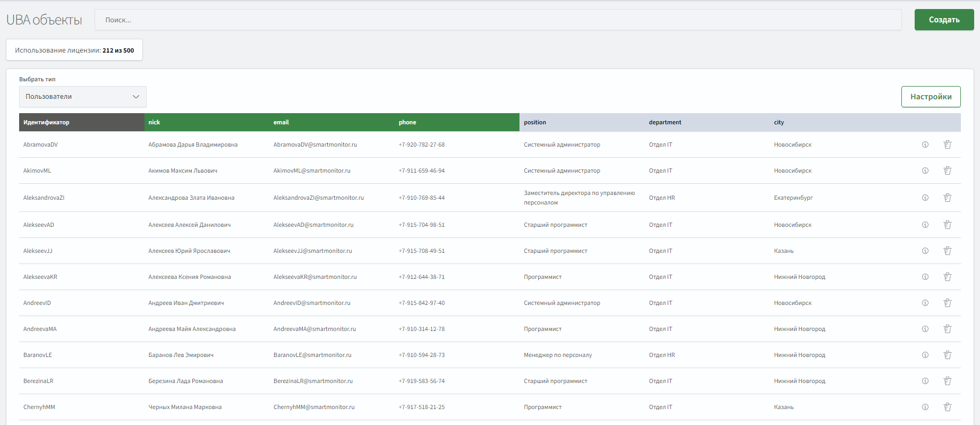
Task: Delete the AlekseevJJ user row
Action: 948,251
